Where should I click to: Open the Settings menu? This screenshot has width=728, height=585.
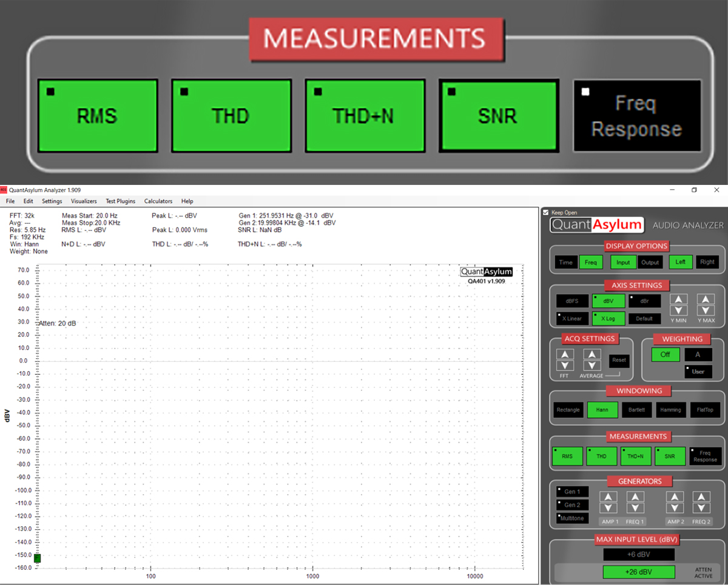coord(52,201)
